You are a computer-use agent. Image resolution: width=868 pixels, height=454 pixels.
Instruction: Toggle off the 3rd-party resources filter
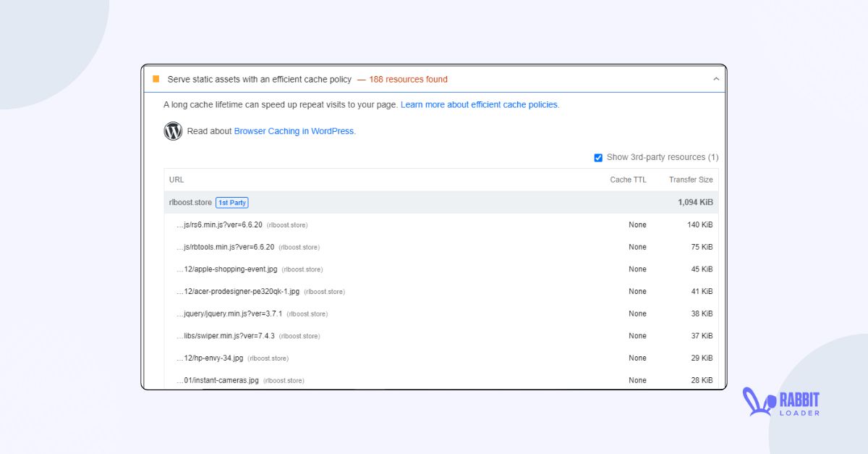(x=597, y=157)
